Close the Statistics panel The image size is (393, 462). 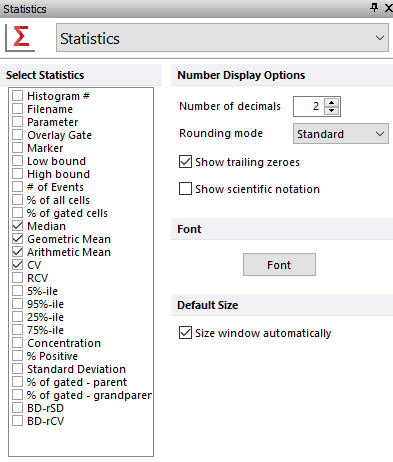click(x=388, y=8)
